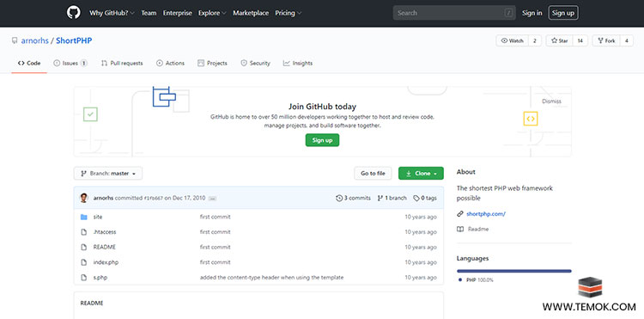Open the green Clone dropdown
This screenshot has height=319, width=644.
(421, 174)
